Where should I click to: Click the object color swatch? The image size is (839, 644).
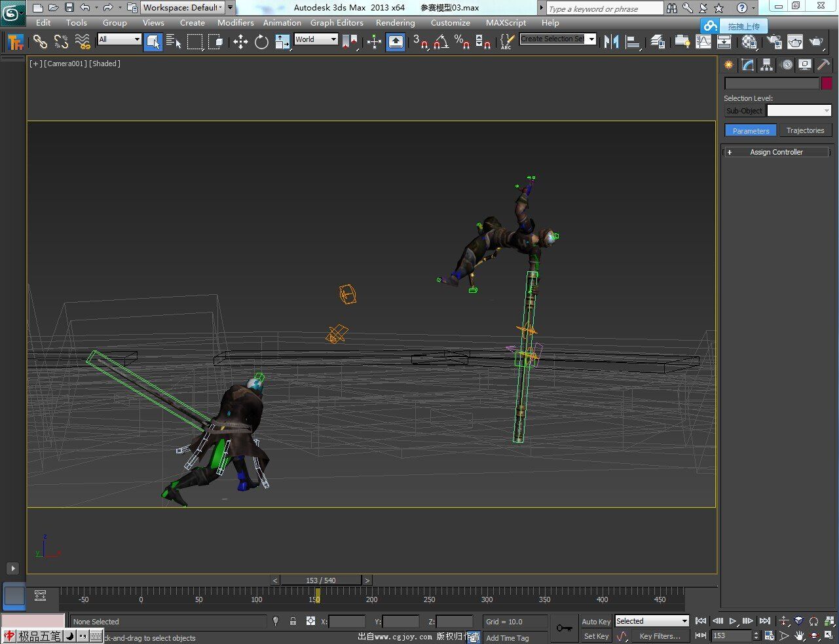click(x=827, y=83)
